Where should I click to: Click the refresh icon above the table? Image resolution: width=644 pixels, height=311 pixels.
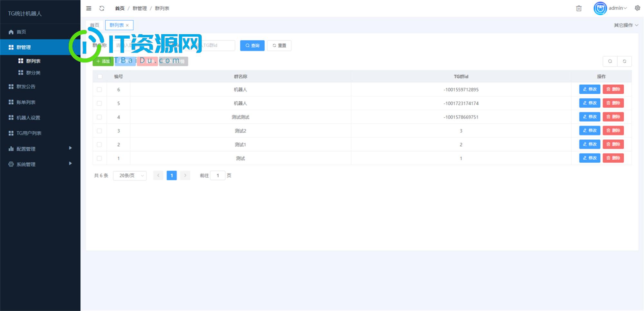pyautogui.click(x=624, y=61)
